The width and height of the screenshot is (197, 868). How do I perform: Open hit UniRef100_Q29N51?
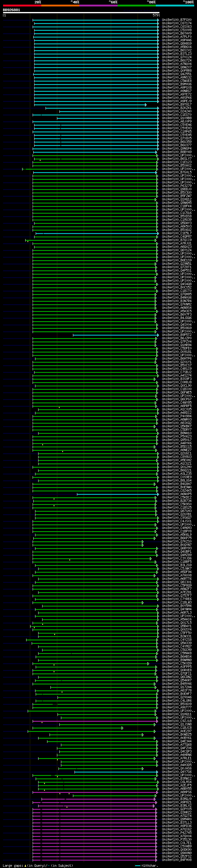point(177,264)
